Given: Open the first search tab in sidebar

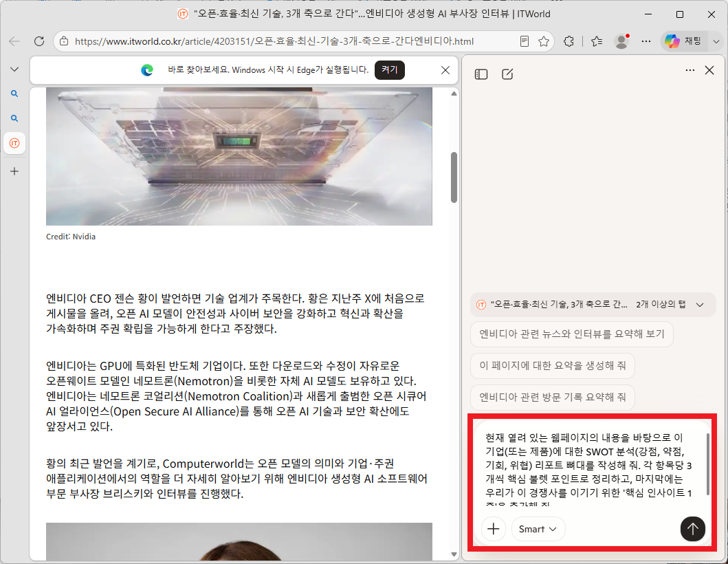Looking at the screenshot, I should coord(14,94).
